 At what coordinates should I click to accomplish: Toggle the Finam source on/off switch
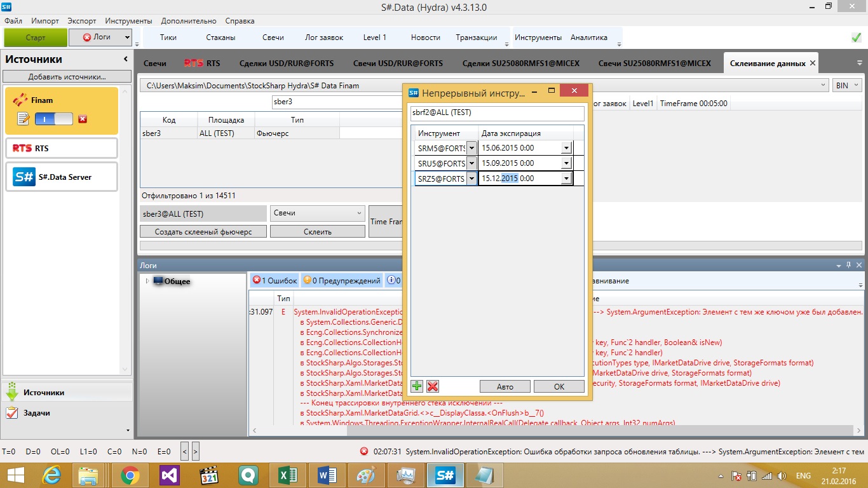(x=53, y=119)
